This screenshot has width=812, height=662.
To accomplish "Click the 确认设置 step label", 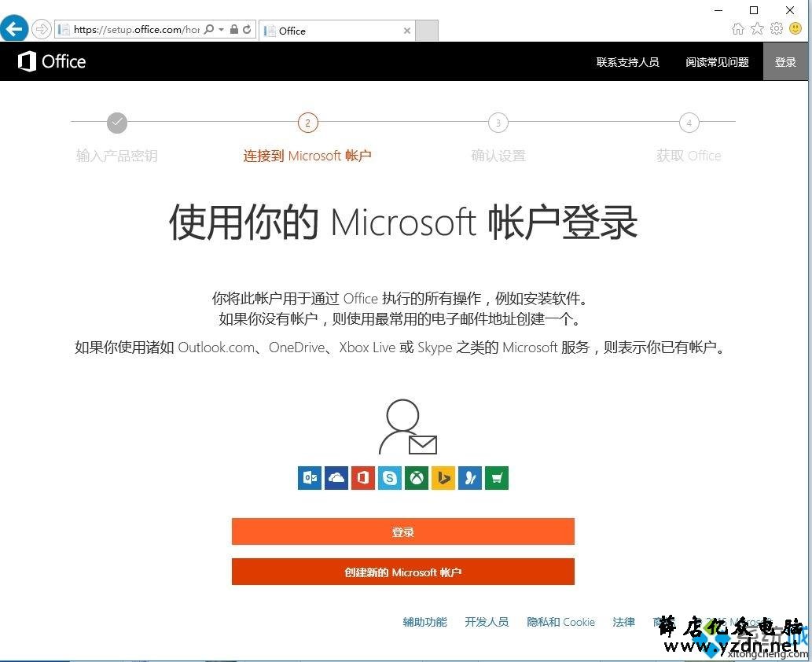I will [x=498, y=156].
